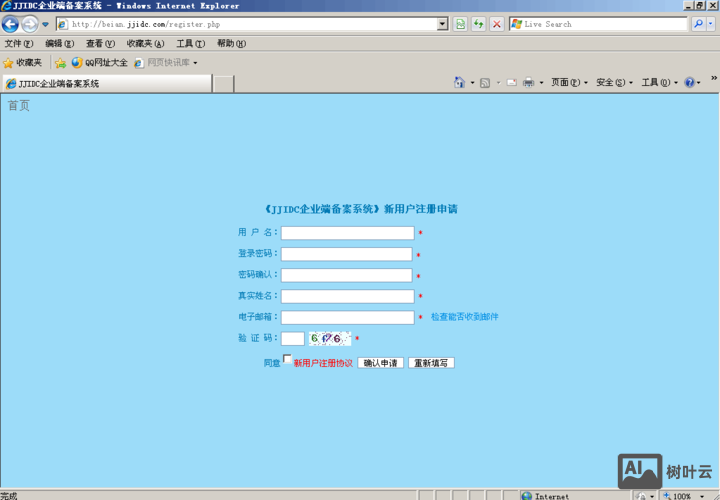720x500 pixels.
Task: Expand the address bar URL dropdown
Action: click(x=443, y=24)
